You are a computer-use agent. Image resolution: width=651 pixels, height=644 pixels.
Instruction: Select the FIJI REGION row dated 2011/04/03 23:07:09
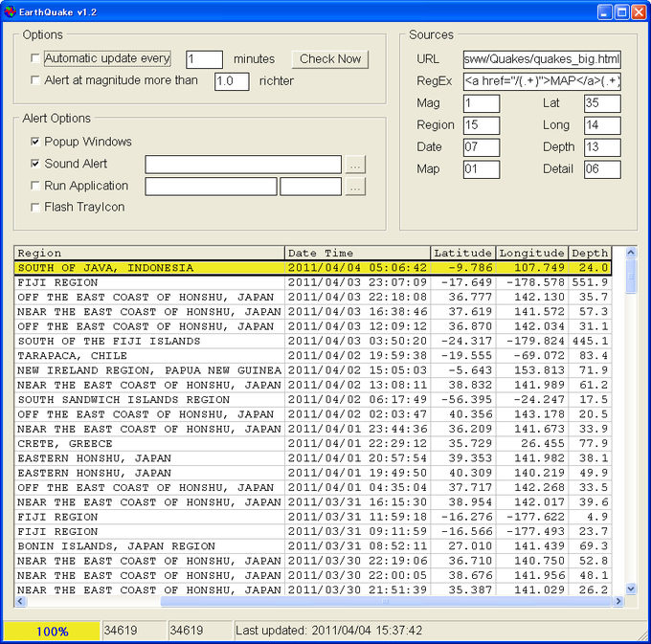pyautogui.click(x=313, y=282)
